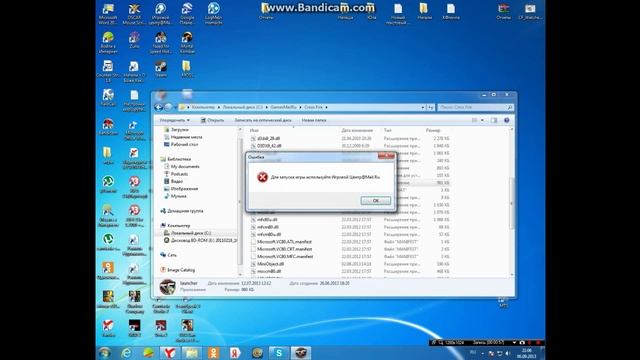The image size is (640, 360).
Task: Sort by the Имя column header
Action: click(x=254, y=130)
